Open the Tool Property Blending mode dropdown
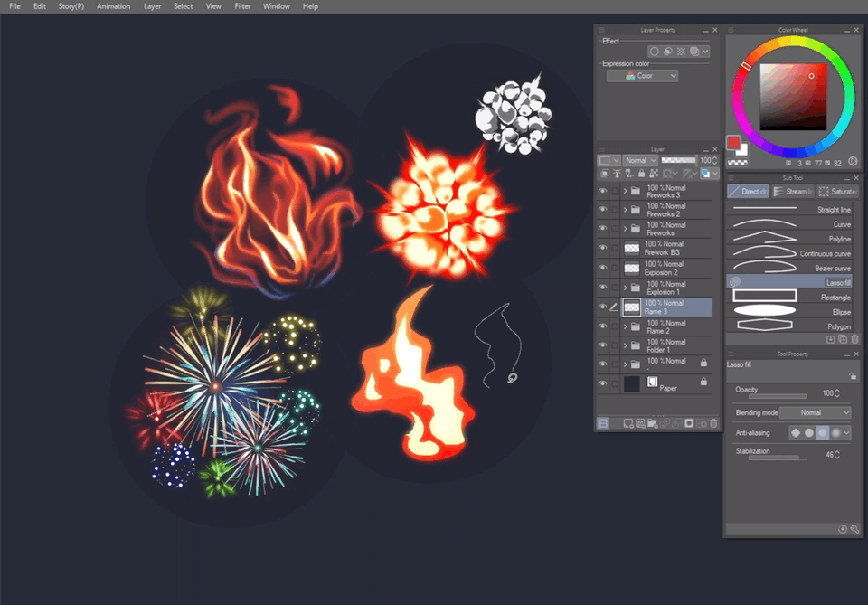Viewport: 868px width, 605px height. [x=815, y=412]
